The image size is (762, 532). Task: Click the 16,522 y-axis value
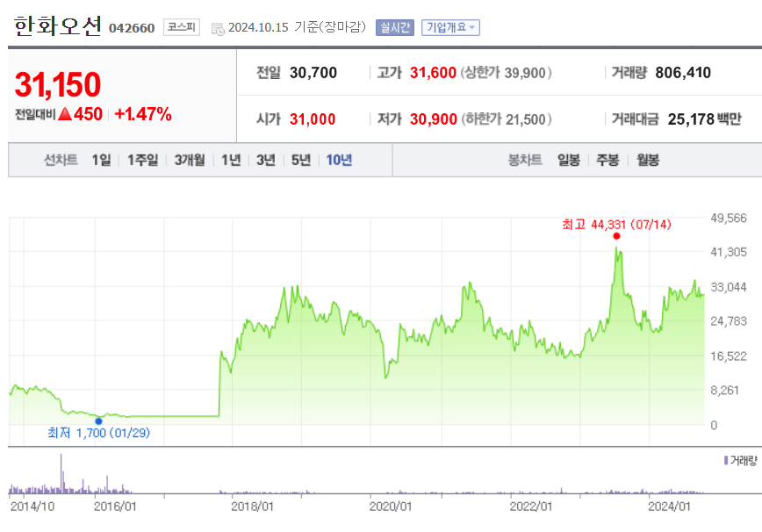(x=729, y=356)
